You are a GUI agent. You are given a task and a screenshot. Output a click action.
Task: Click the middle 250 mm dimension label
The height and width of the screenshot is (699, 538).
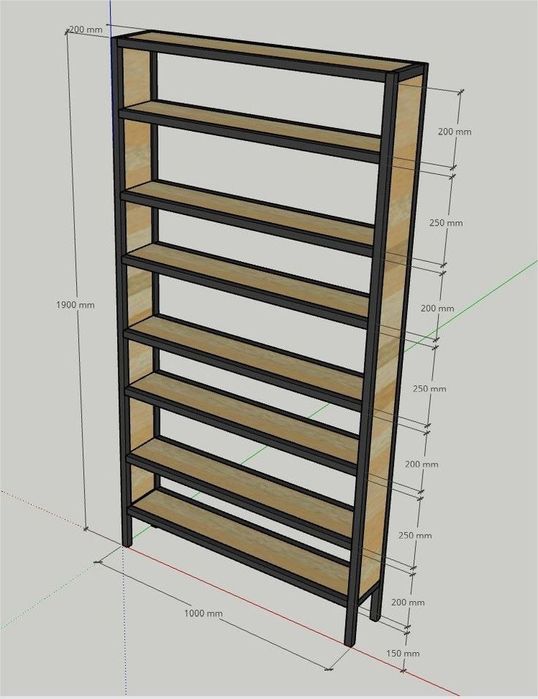[x=429, y=389]
